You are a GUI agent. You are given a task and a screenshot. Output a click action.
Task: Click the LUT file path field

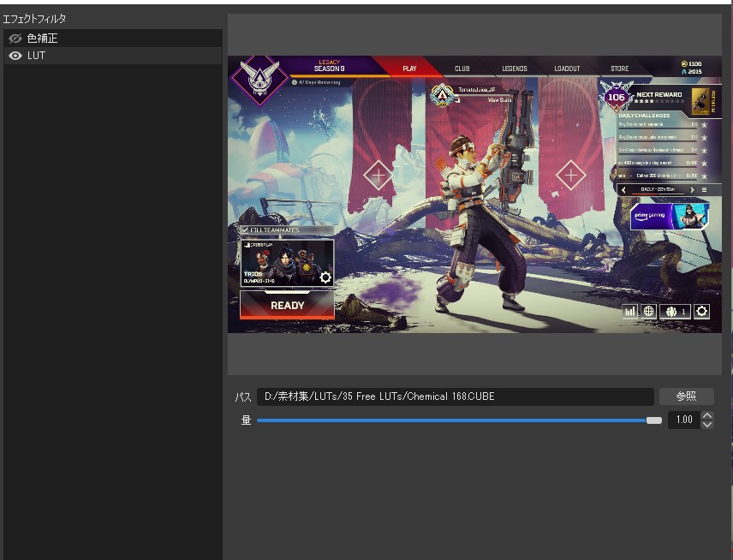pyautogui.click(x=455, y=396)
